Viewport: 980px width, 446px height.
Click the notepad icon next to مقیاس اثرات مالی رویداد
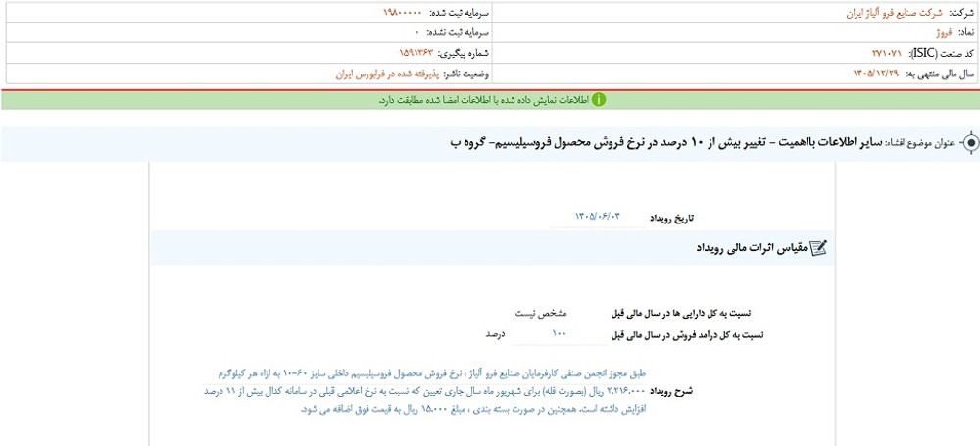click(818, 248)
